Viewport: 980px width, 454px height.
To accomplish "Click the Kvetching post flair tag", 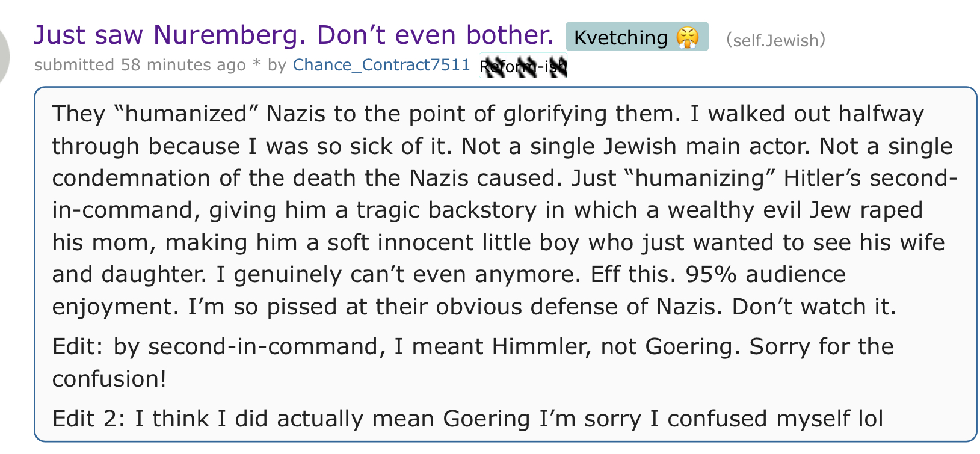I will coord(637,37).
